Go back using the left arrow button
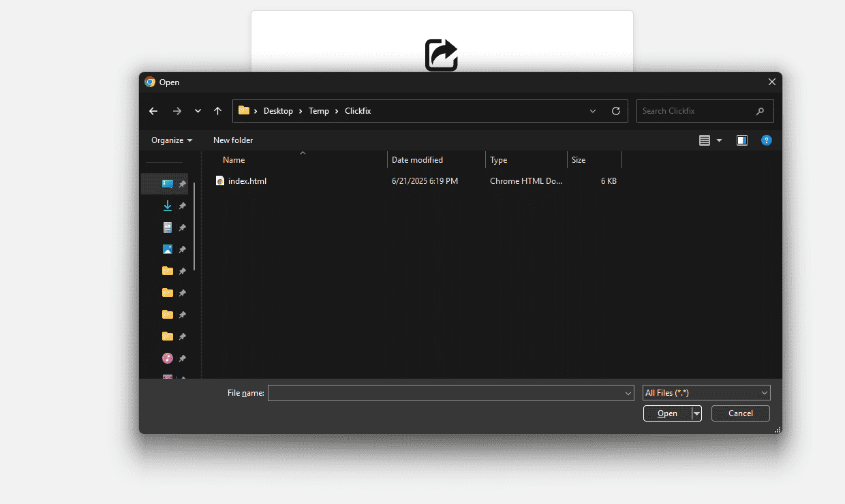The width and height of the screenshot is (845, 504). click(153, 111)
